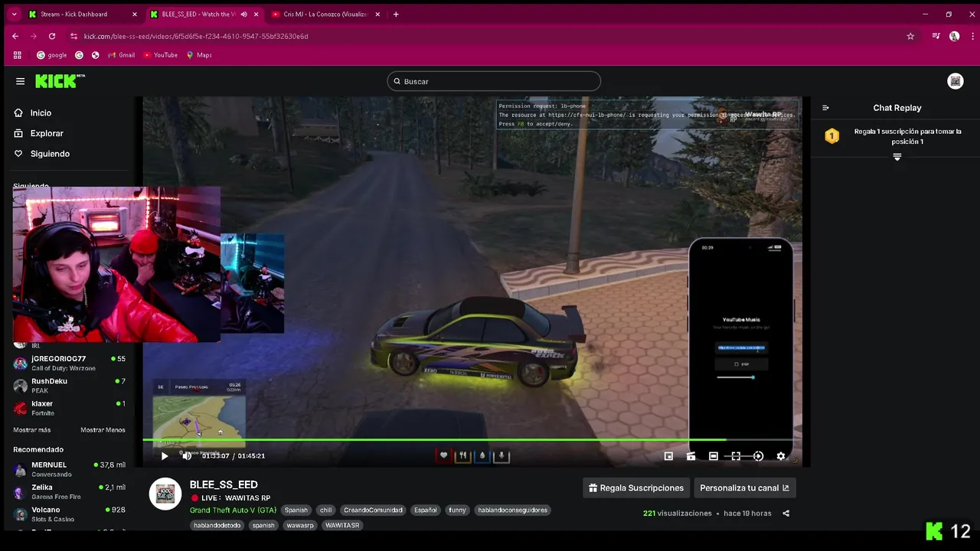The image size is (980, 551).
Task: Switch to Cris MJ - La Conozco tab
Action: point(325,14)
